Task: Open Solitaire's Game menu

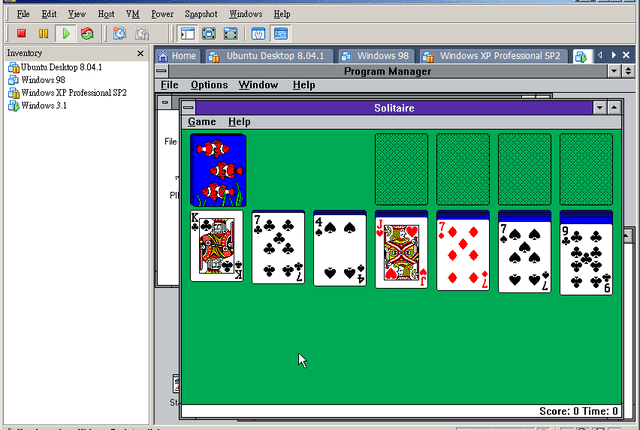Action: pyautogui.click(x=202, y=122)
